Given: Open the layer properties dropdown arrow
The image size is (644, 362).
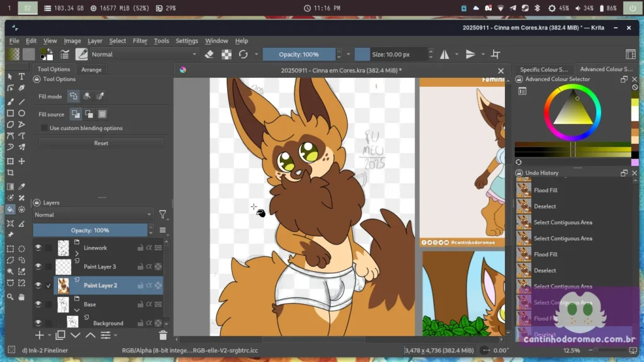Looking at the screenshot, I should pyautogui.click(x=116, y=336).
